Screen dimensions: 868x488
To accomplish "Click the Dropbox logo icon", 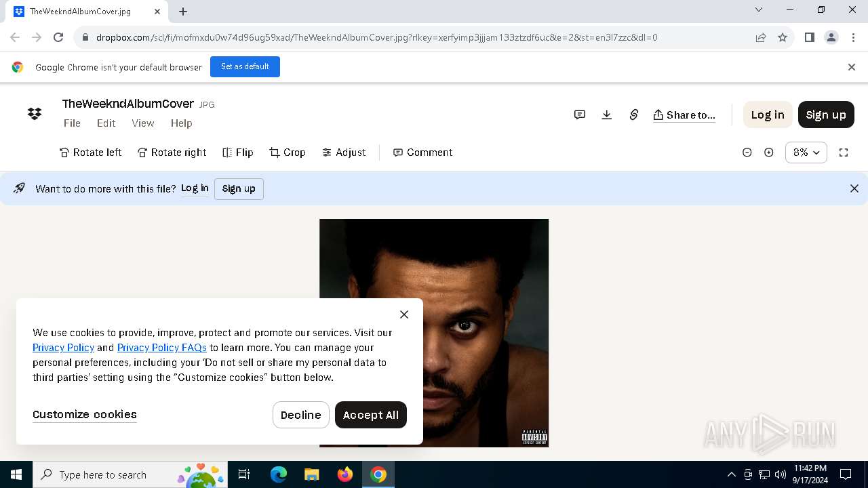I will [35, 114].
